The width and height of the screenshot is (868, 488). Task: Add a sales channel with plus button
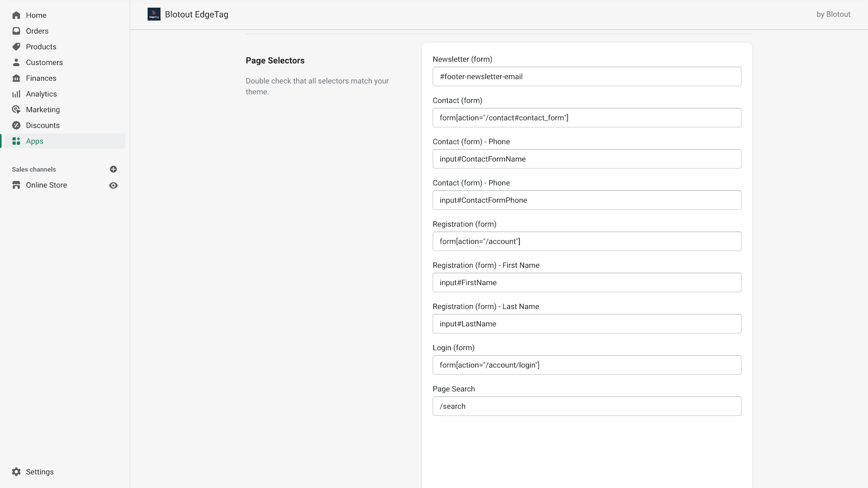pyautogui.click(x=113, y=169)
